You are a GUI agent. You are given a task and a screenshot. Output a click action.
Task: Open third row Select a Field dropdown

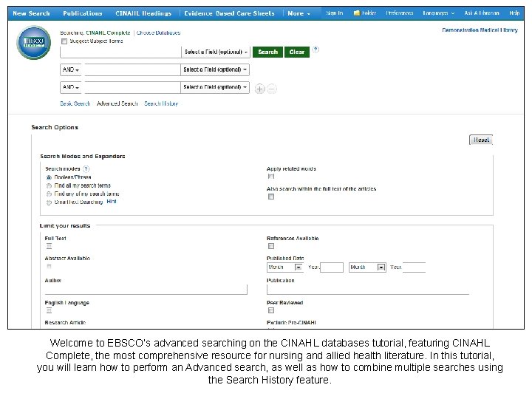click(215, 87)
